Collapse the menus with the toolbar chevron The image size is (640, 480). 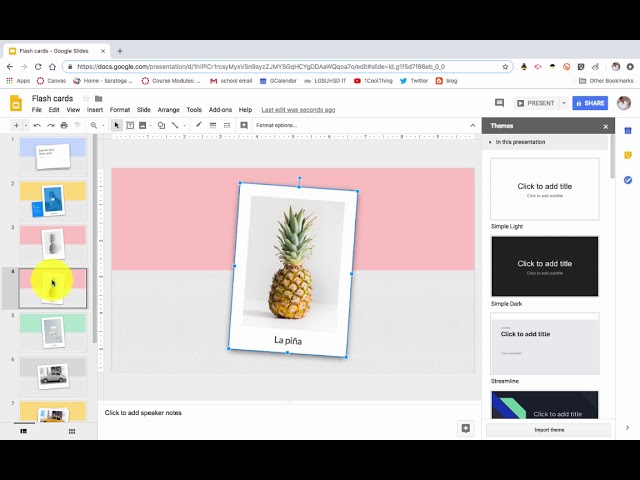click(473, 125)
